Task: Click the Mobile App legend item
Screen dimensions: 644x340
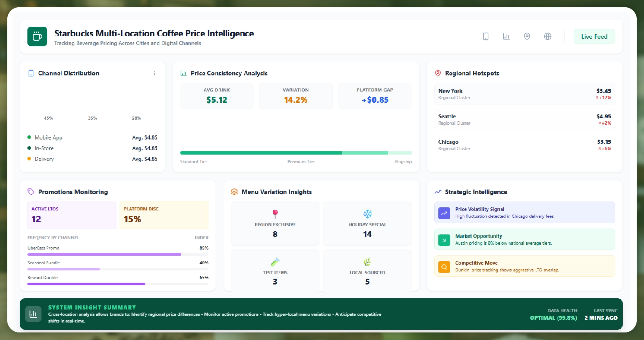Action: click(x=48, y=137)
